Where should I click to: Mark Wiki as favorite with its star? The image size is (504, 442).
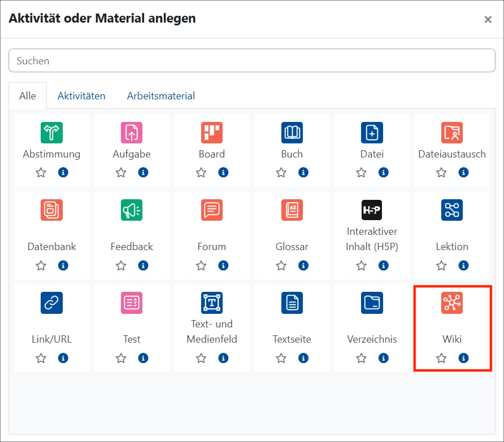441,357
